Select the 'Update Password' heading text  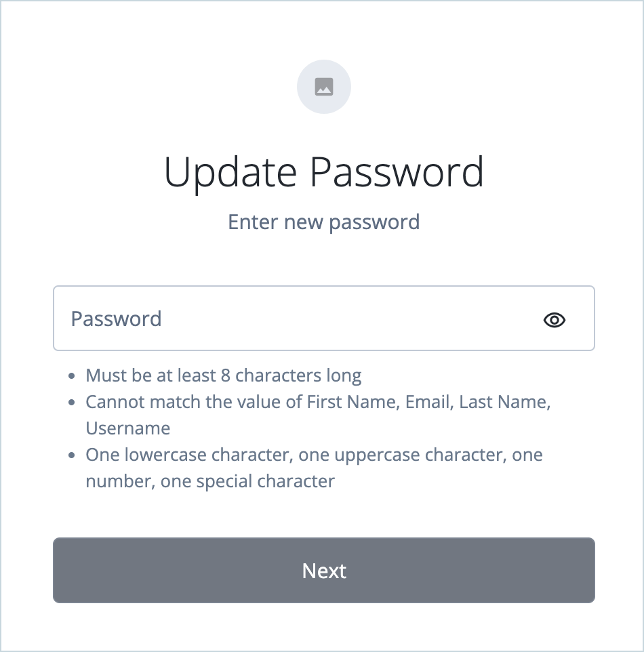point(324,171)
